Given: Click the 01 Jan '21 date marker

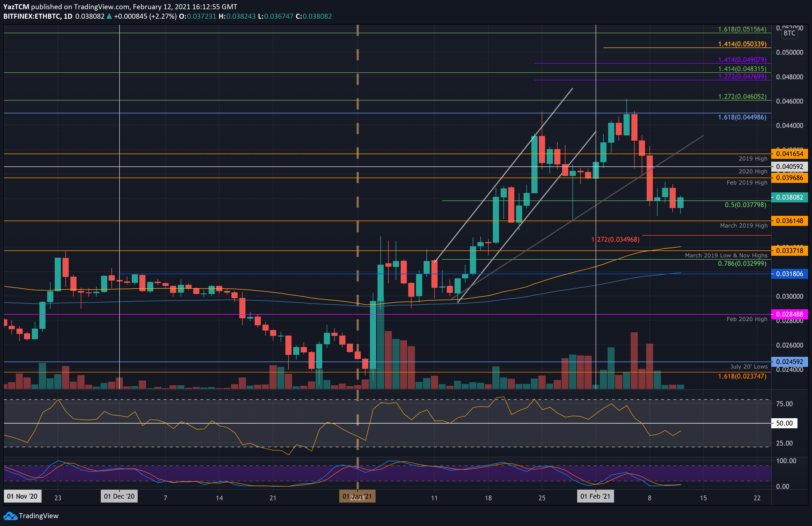Looking at the screenshot, I should pos(357,496).
